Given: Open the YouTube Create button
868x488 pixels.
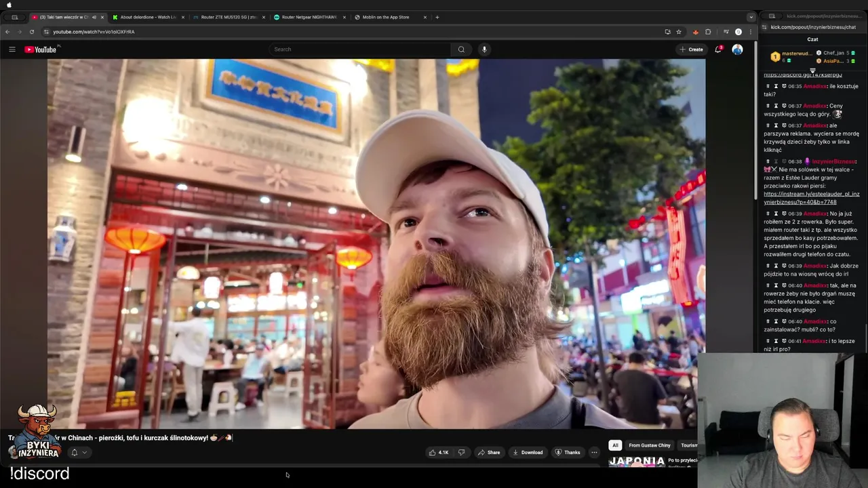Looking at the screenshot, I should click(x=691, y=49).
